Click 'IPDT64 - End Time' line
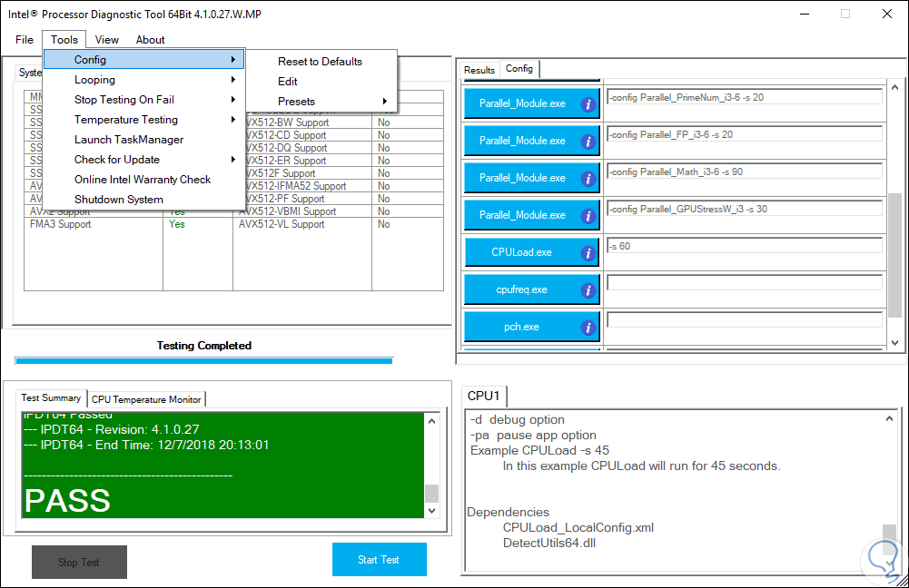 click(x=146, y=445)
